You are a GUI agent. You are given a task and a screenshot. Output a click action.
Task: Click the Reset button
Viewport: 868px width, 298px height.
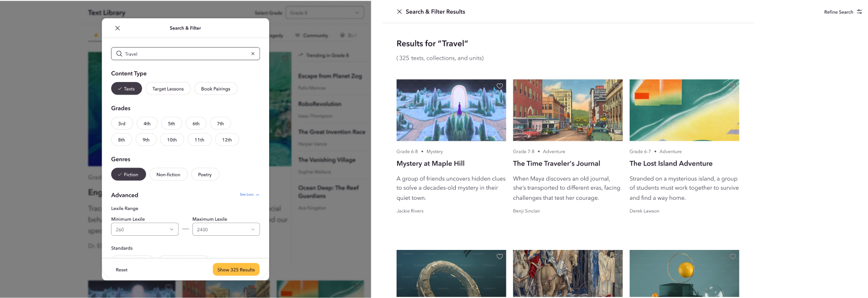pos(121,270)
